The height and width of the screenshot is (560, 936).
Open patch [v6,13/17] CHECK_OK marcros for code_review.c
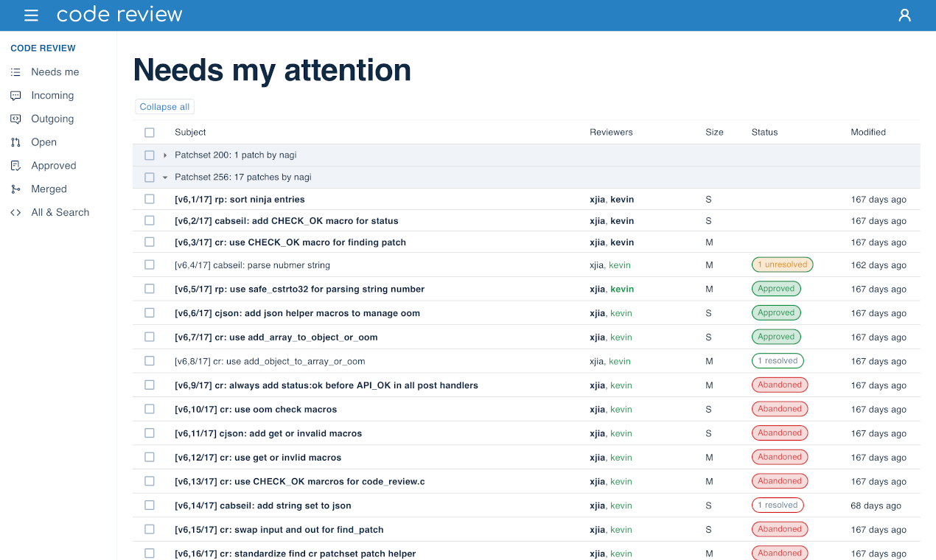coord(300,482)
